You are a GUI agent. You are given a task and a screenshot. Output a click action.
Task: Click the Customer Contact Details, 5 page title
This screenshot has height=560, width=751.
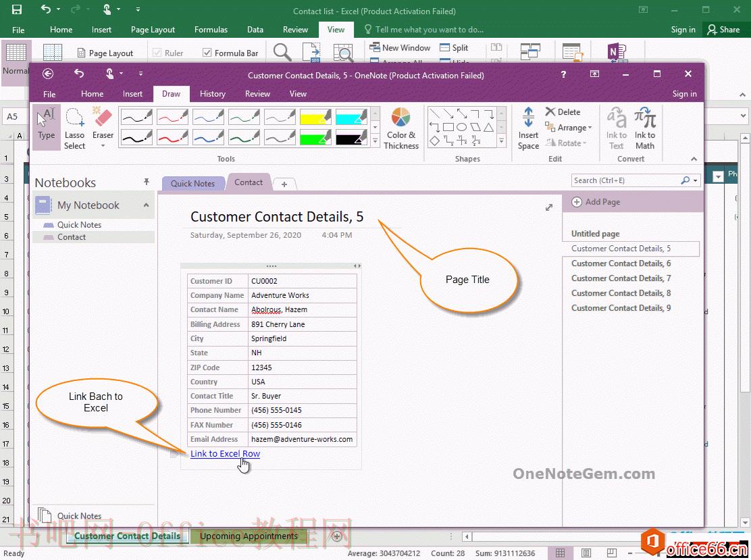click(277, 217)
